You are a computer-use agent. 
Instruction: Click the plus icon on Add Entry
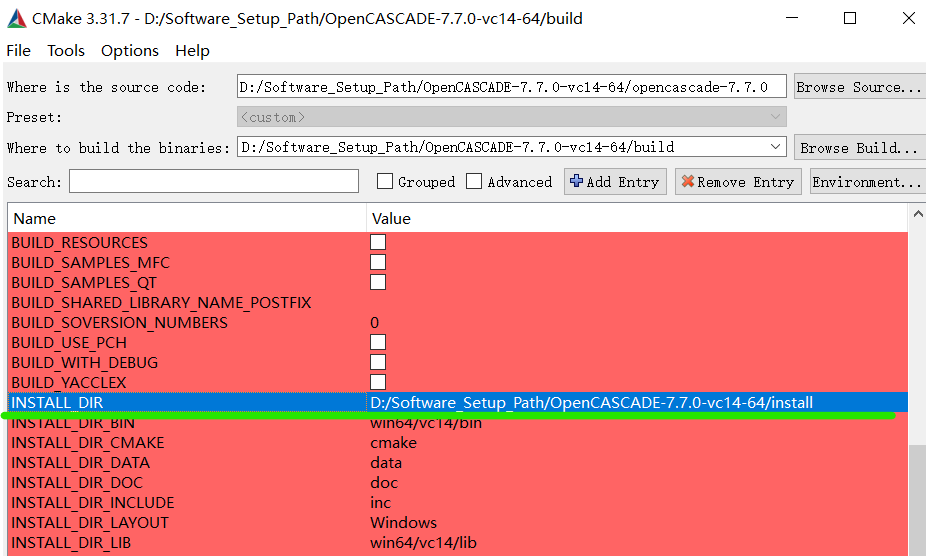coord(576,181)
